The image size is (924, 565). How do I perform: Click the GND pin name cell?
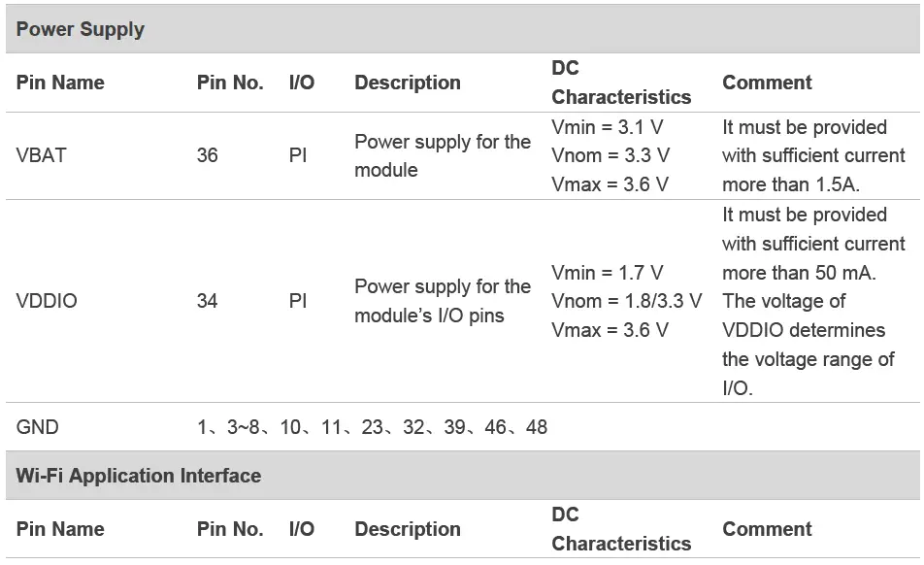(38, 427)
